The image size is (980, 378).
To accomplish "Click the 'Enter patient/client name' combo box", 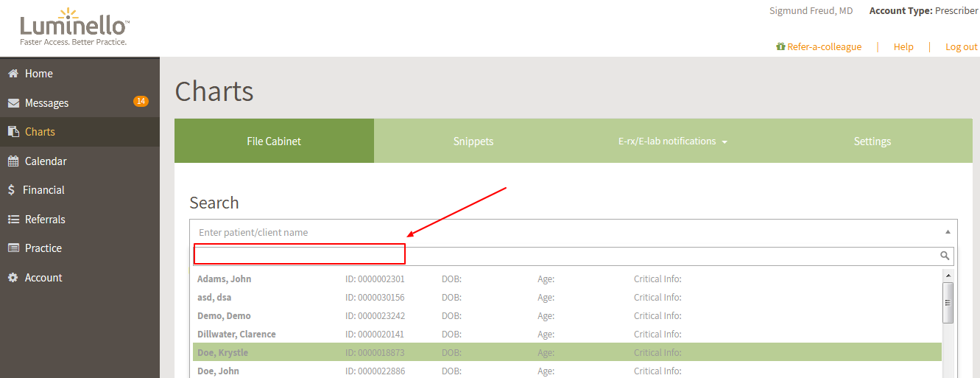I will (x=574, y=232).
